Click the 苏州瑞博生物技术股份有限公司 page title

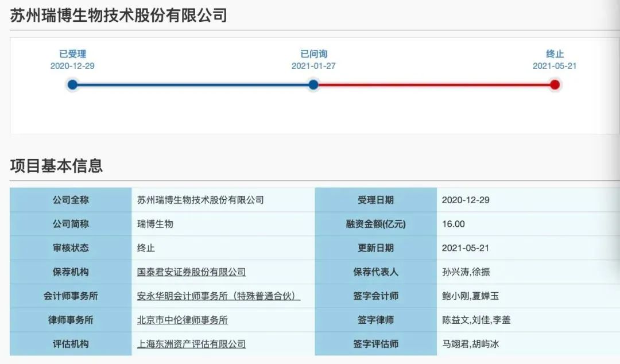[118, 16]
